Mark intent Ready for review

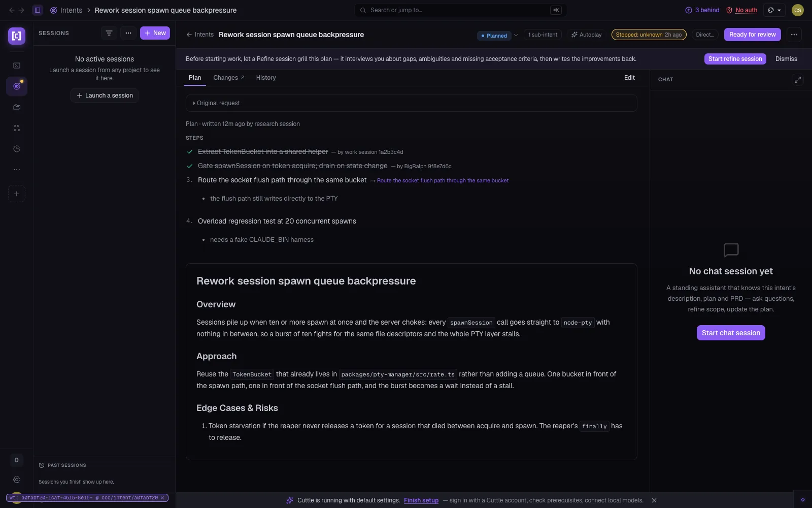pos(753,35)
